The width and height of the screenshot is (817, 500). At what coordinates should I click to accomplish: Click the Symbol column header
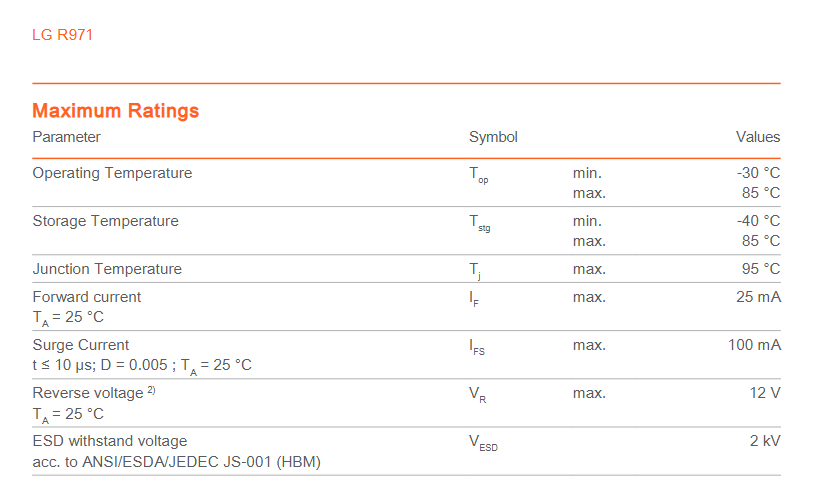coord(493,137)
